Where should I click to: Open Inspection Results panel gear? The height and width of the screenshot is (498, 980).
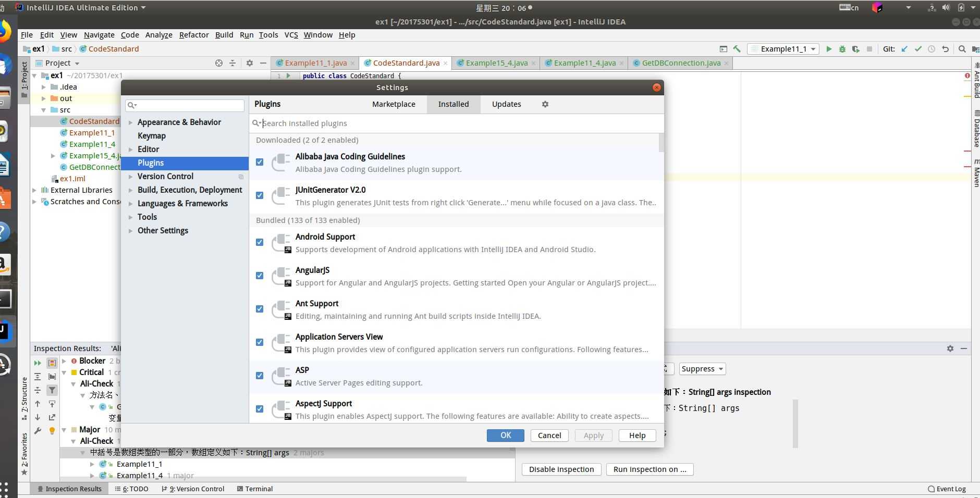point(950,348)
